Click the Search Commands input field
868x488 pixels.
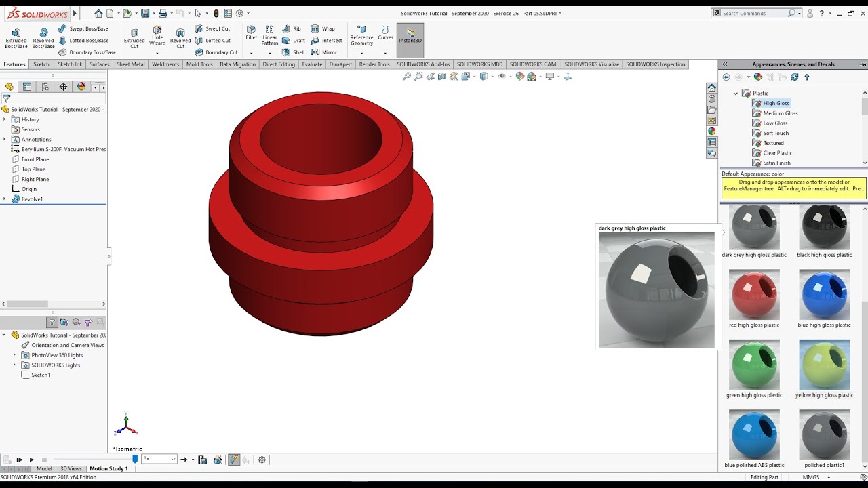(x=754, y=13)
